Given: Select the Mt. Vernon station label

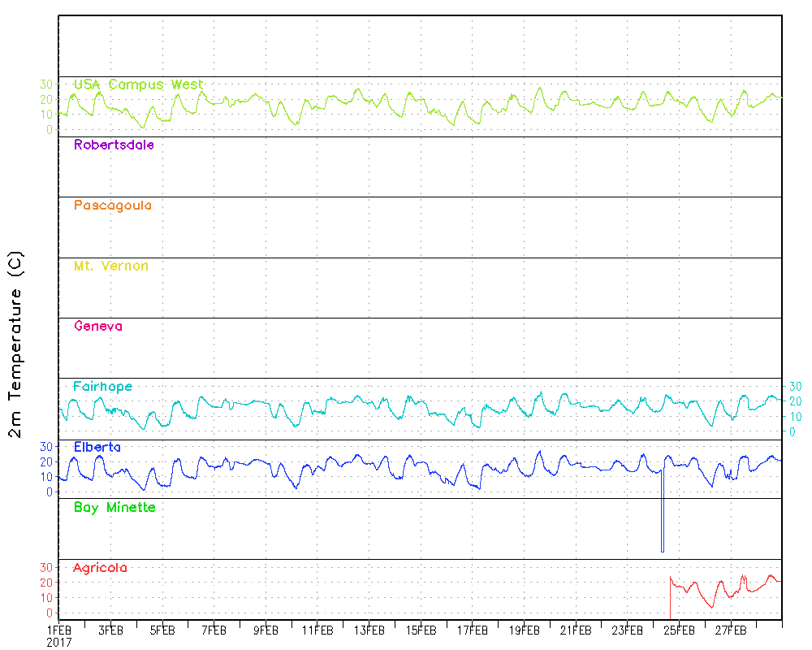Looking at the screenshot, I should pyautogui.click(x=110, y=266).
